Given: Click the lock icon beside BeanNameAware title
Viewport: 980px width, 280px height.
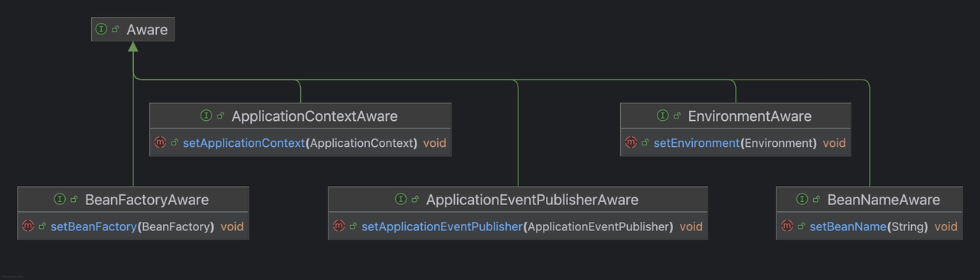Looking at the screenshot, I should click(816, 199).
